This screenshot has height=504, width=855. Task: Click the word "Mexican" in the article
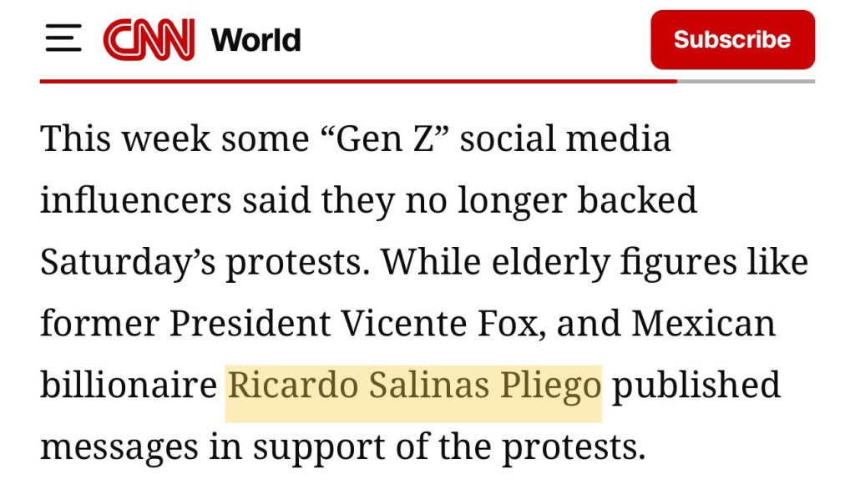click(x=703, y=323)
